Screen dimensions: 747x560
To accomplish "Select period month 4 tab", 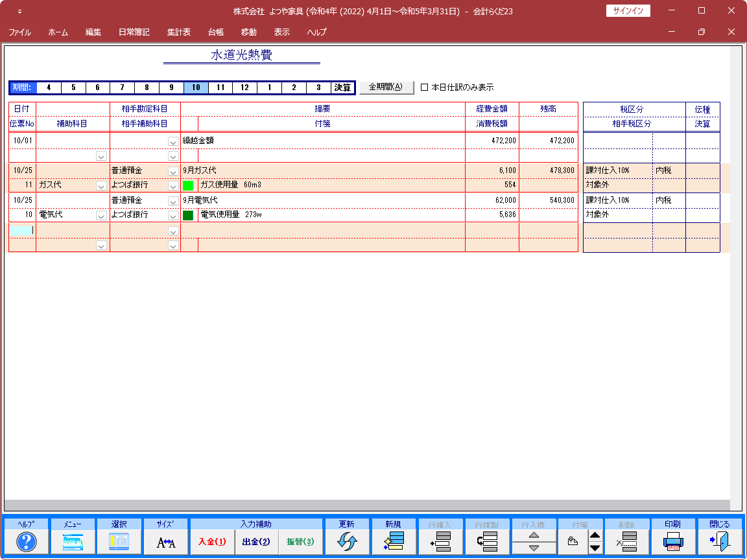I will click(x=49, y=87).
